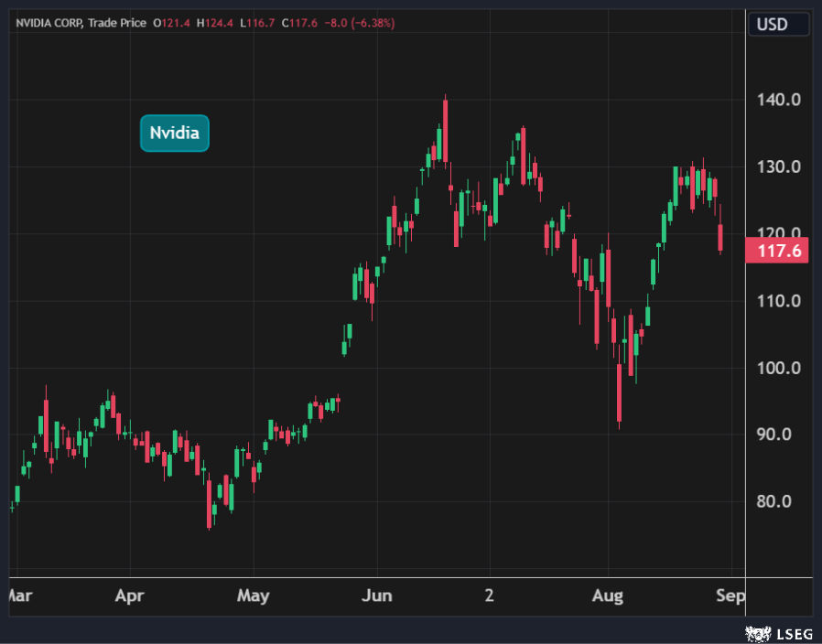822x644 pixels.
Task: Click the Open value O121.4 in header
Action: pyautogui.click(x=171, y=23)
